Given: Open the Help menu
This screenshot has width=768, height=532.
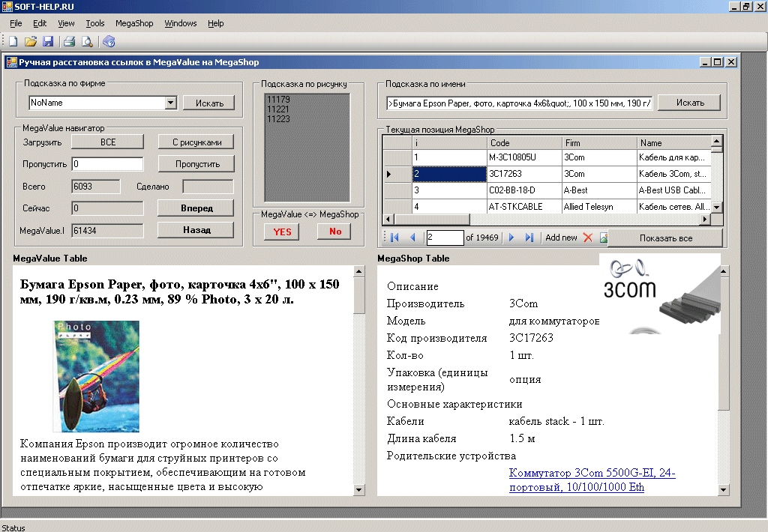Looking at the screenshot, I should pos(215,23).
